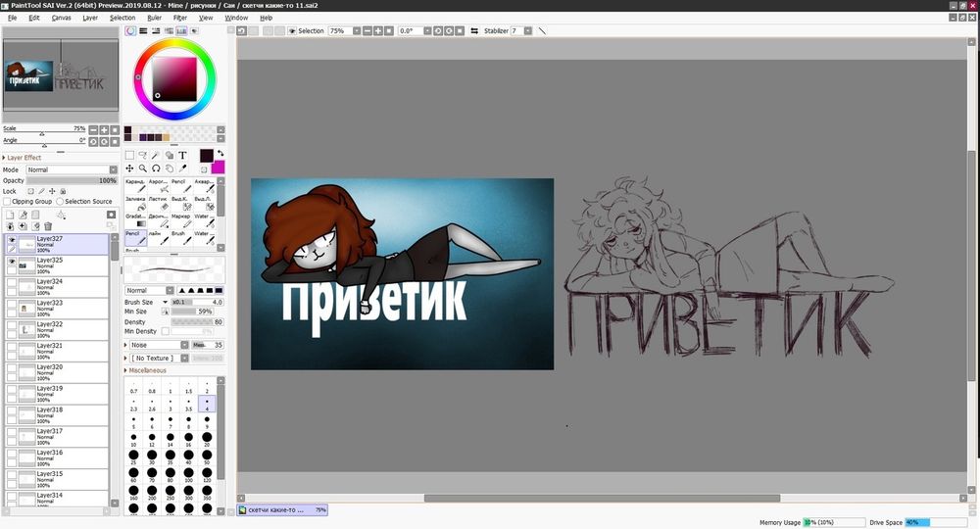Create a new linework layer
The height and width of the screenshot is (529, 980).
[23, 215]
